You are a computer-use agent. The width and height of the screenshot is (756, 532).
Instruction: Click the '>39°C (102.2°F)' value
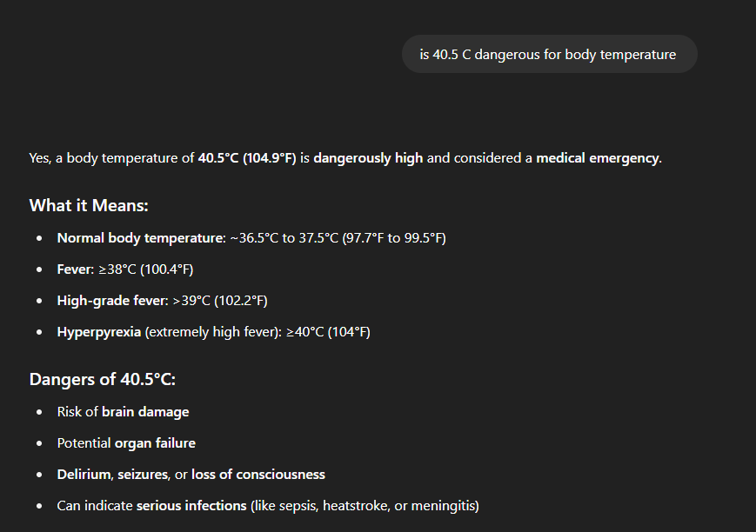point(221,301)
